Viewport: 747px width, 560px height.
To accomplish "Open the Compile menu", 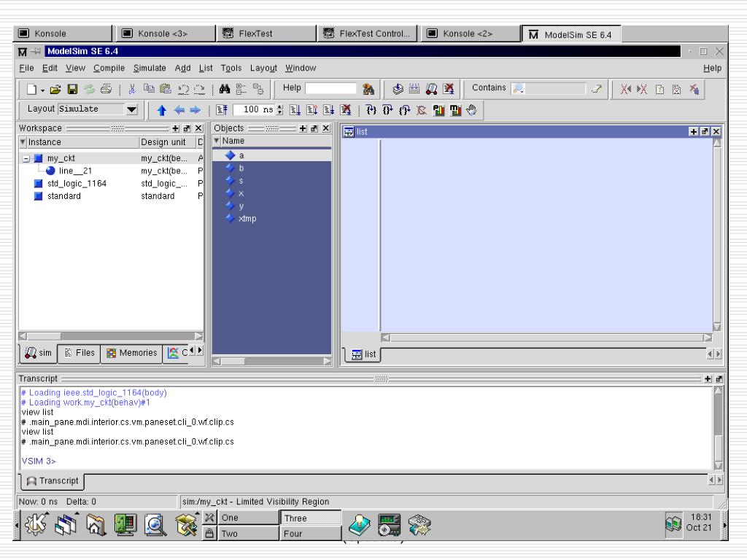I will 109,68.
